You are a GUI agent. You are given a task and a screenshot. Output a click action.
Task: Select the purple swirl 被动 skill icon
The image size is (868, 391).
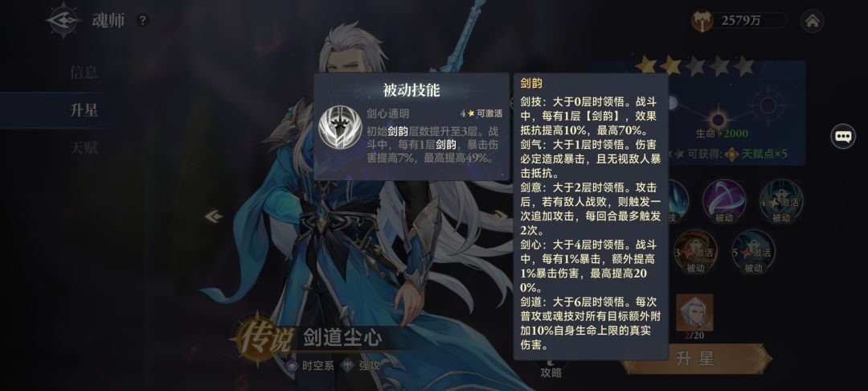coord(723,200)
